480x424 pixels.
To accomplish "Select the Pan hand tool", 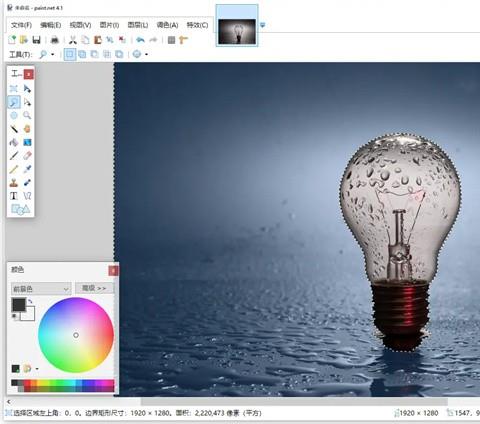I will 27,129.
